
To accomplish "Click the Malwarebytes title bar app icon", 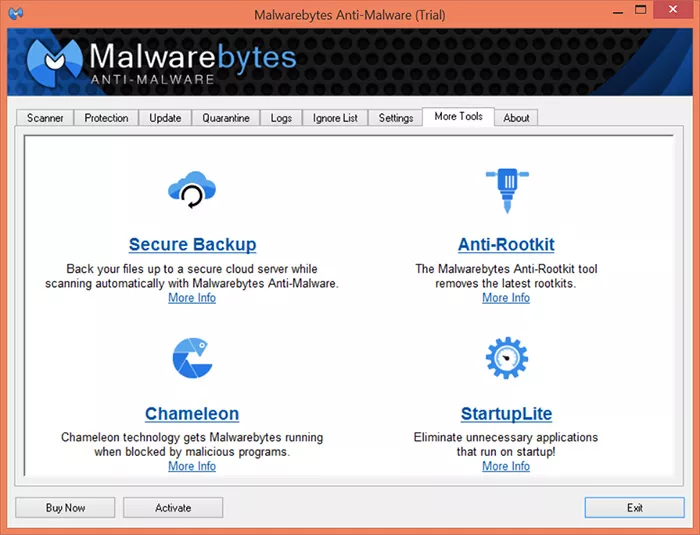I will [x=16, y=13].
